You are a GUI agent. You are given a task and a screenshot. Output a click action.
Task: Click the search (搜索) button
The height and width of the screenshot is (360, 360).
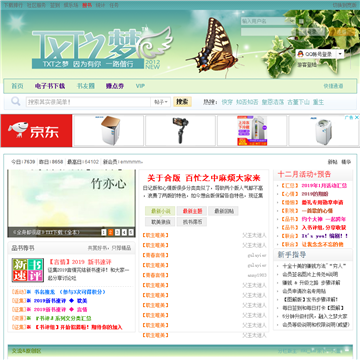182,102
